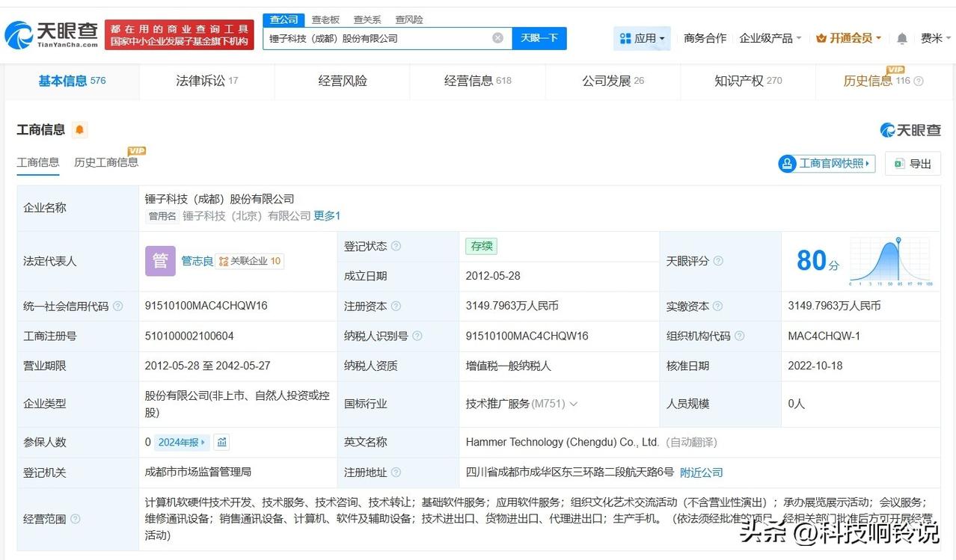956x560 pixels.
Task: Click the help icon next to 历史信息 116
Action: 919,81
